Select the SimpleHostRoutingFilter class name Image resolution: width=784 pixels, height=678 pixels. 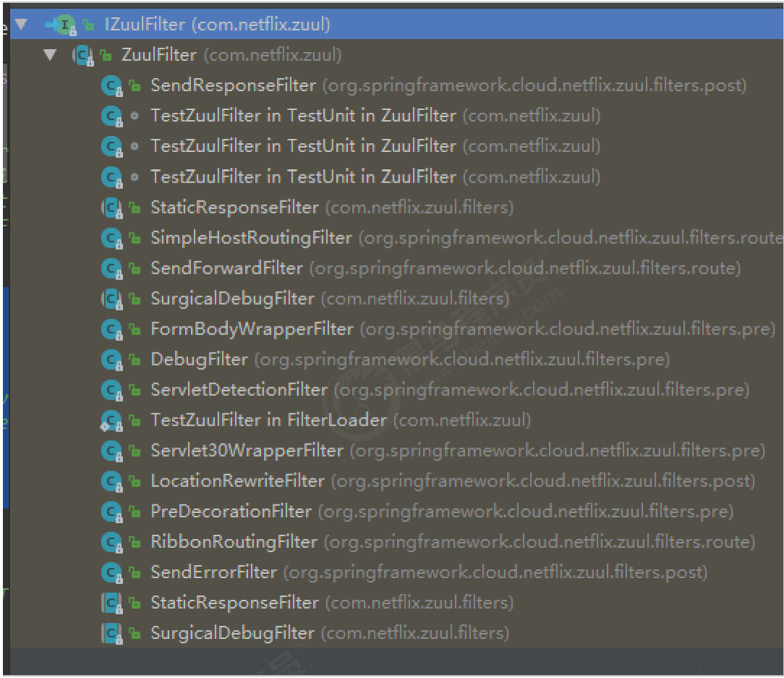(251, 238)
